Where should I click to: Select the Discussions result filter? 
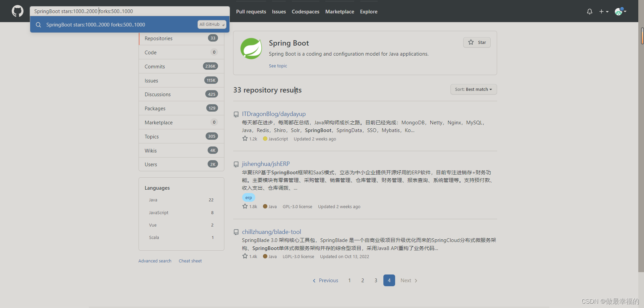pos(181,95)
